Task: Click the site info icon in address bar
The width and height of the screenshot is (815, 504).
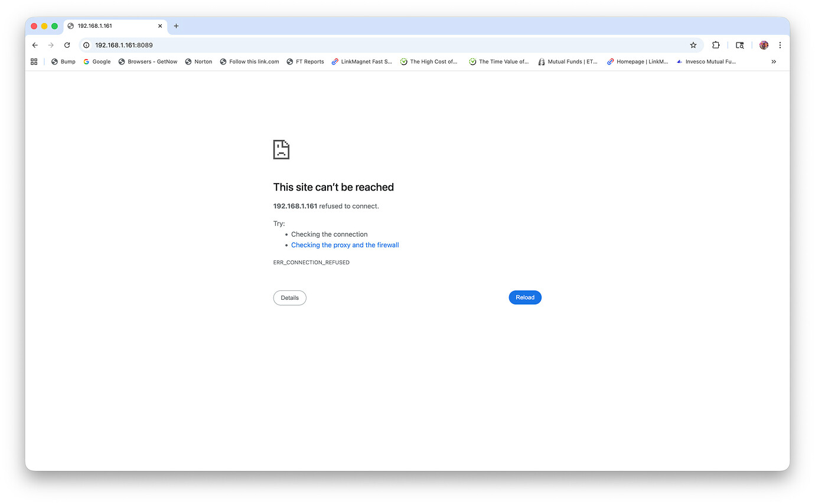Action: pyautogui.click(x=86, y=45)
